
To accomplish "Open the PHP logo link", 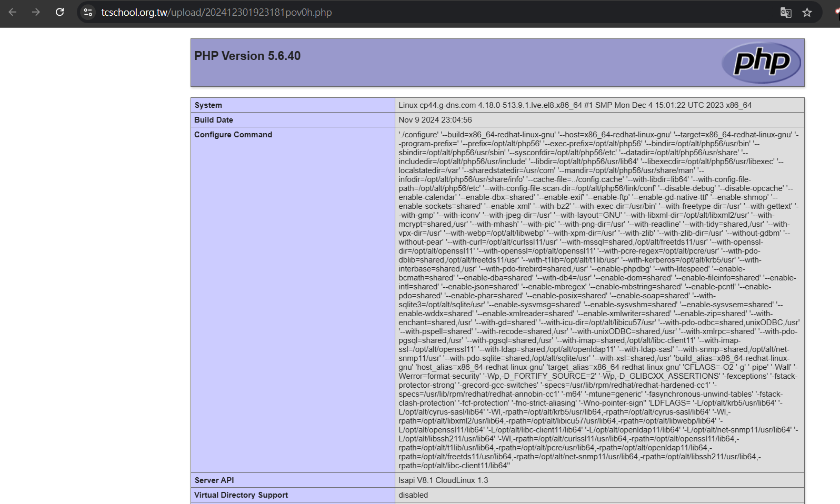I will (x=761, y=63).
